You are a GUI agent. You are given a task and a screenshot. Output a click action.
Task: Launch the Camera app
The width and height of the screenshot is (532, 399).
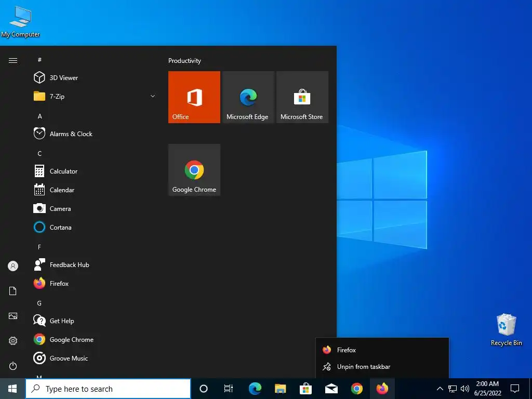point(95,209)
